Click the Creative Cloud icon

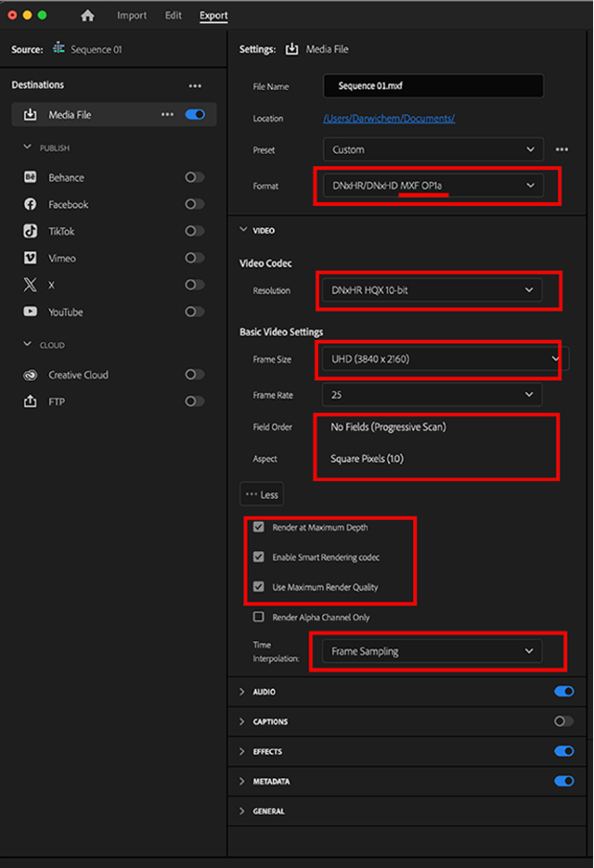pyautogui.click(x=30, y=375)
